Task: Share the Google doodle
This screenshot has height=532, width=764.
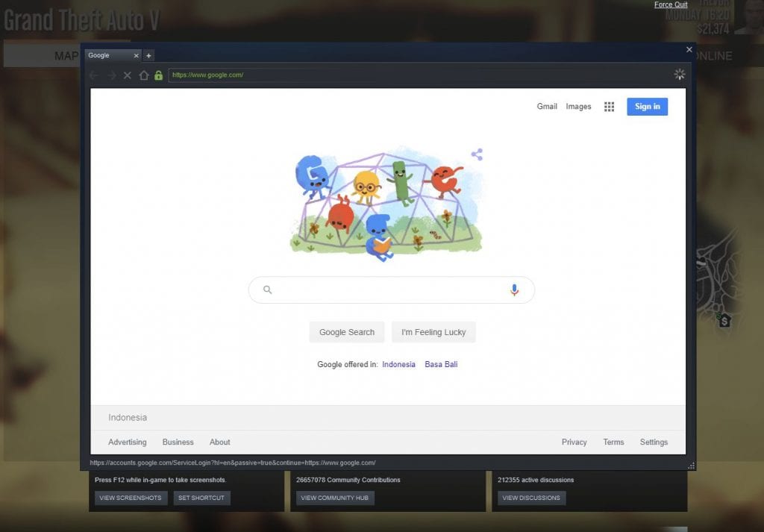Action: tap(477, 154)
